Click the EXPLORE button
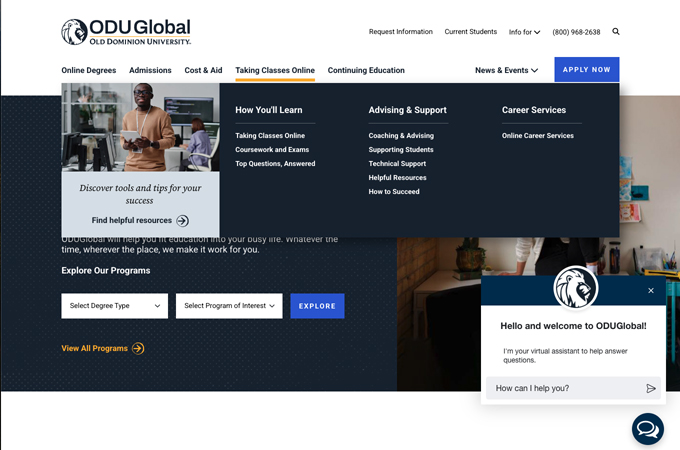 click(317, 306)
